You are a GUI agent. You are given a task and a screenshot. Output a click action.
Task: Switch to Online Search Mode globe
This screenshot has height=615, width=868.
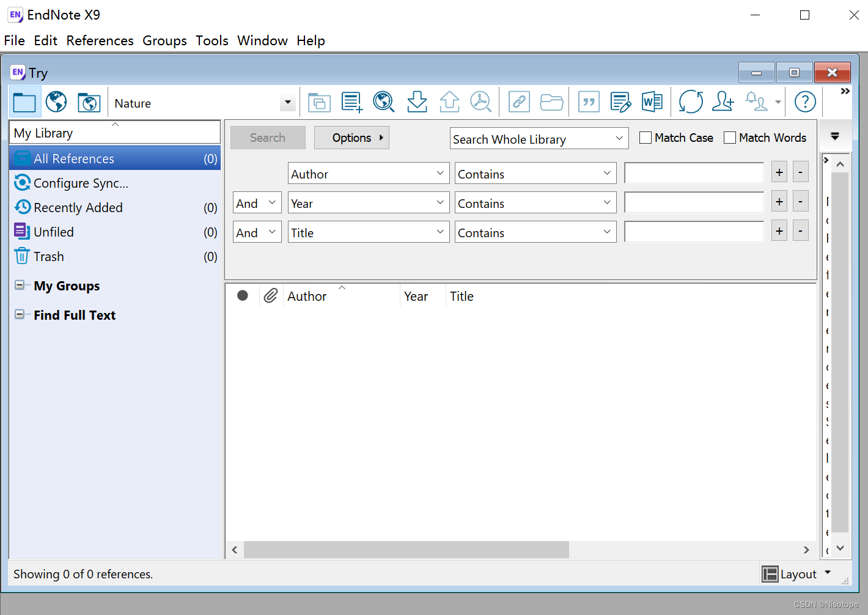click(x=56, y=101)
